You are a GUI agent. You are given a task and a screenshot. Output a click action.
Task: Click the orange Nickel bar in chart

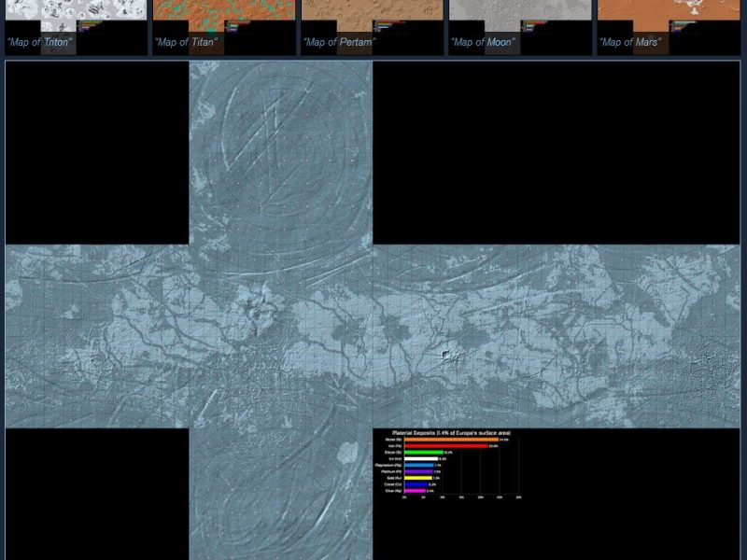[450, 440]
